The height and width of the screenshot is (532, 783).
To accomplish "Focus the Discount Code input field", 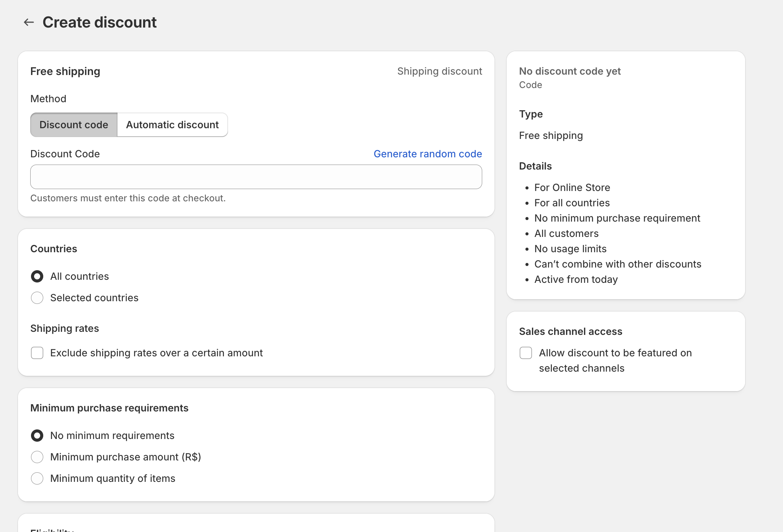I will [256, 177].
